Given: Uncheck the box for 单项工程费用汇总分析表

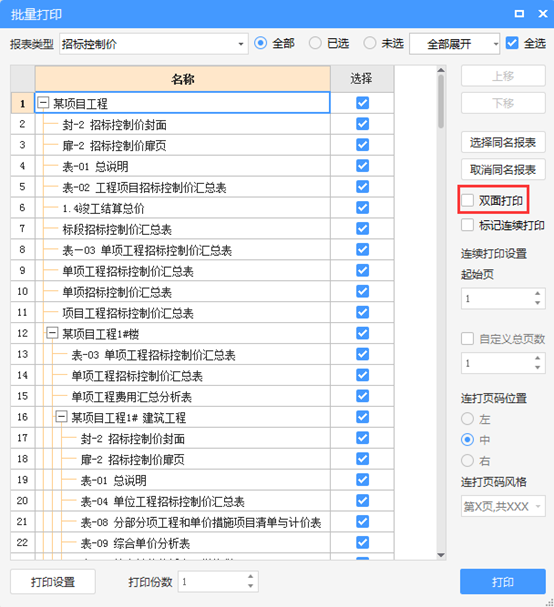Looking at the screenshot, I should tap(362, 396).
